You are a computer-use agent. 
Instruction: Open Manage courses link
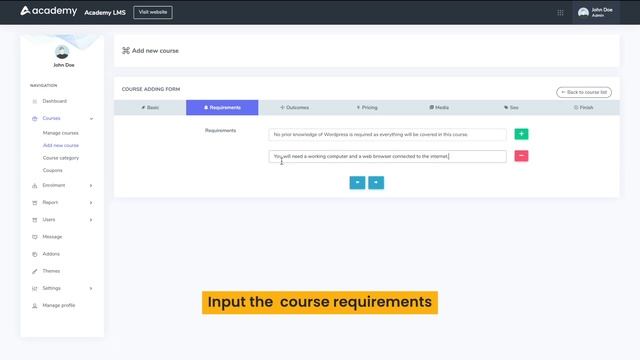tap(60, 133)
